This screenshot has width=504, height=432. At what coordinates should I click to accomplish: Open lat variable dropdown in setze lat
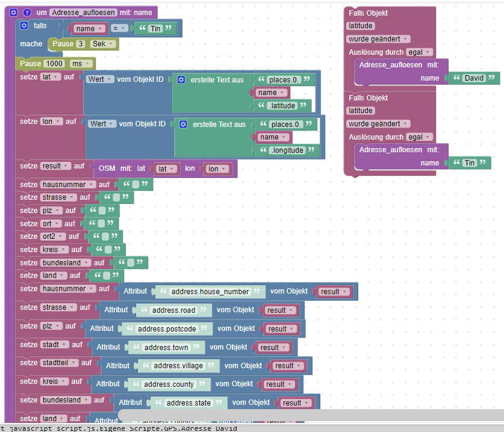(x=51, y=77)
